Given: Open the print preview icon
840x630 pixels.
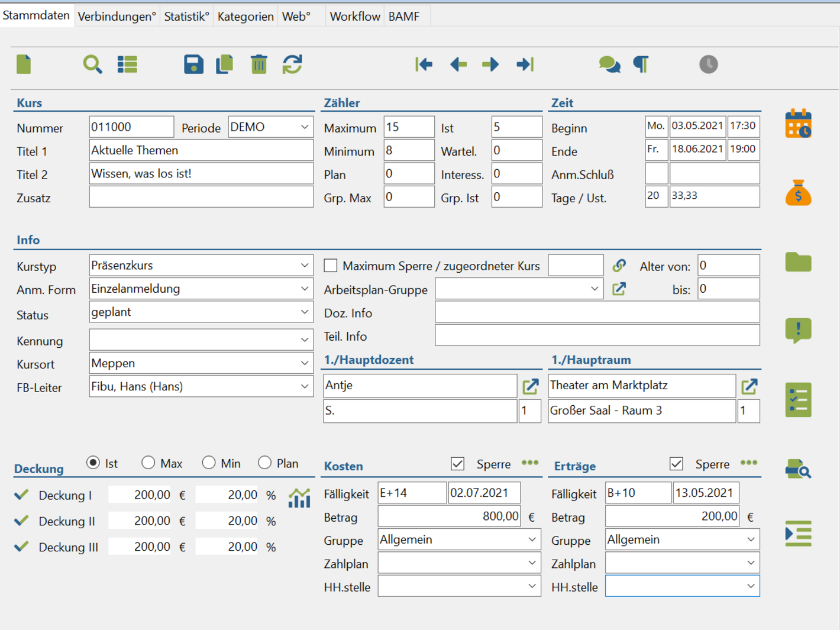Looking at the screenshot, I should click(798, 469).
